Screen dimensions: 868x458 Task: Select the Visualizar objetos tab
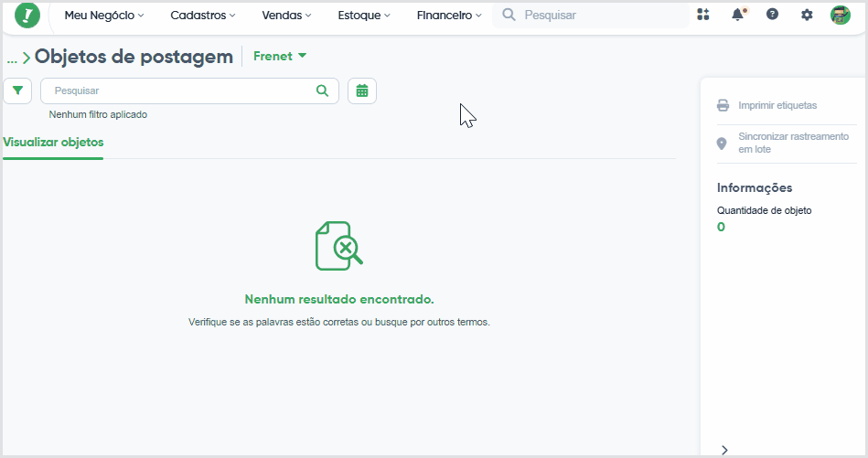point(53,143)
